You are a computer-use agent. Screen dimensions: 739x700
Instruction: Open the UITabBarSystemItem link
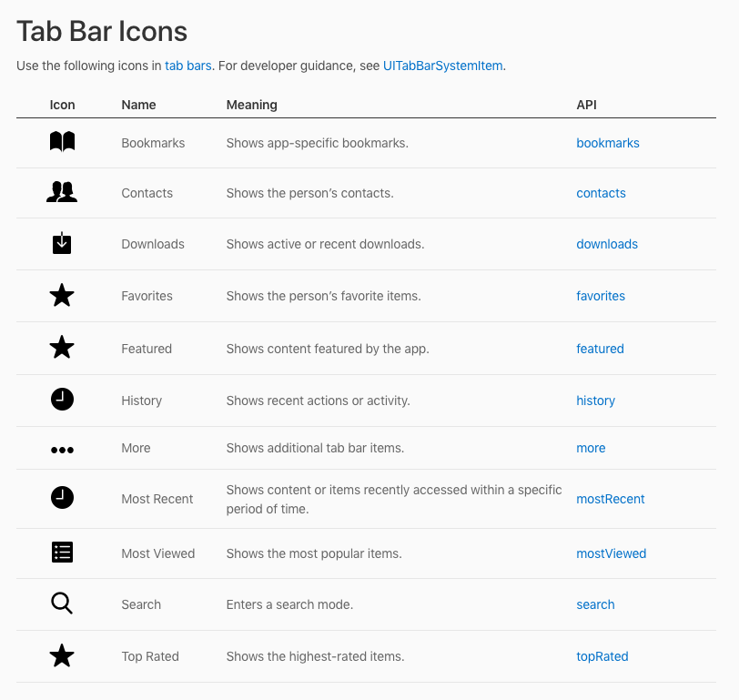442,66
